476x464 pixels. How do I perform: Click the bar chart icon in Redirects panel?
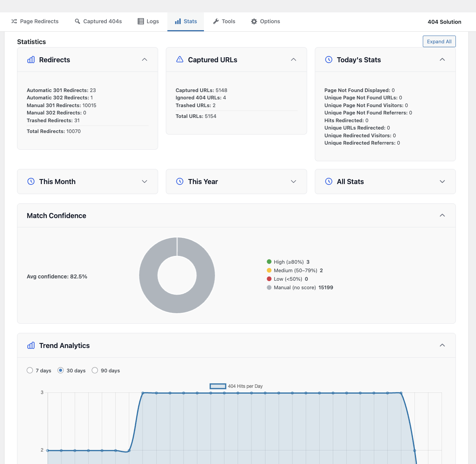tap(31, 60)
